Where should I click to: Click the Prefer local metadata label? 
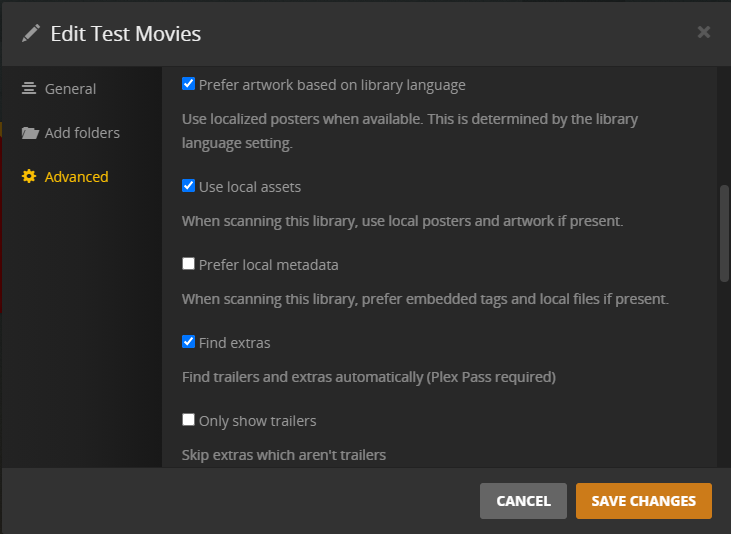pos(269,265)
